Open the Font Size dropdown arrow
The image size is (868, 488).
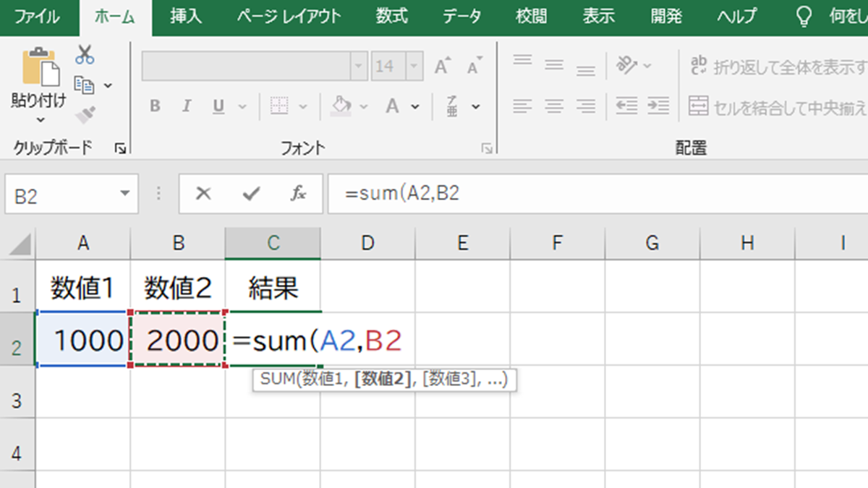pos(414,65)
